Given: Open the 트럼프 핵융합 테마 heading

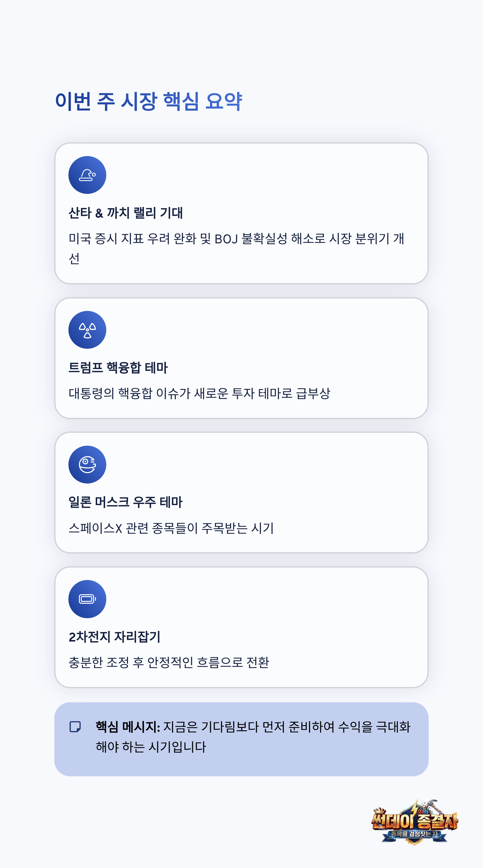Looking at the screenshot, I should click(x=118, y=368).
